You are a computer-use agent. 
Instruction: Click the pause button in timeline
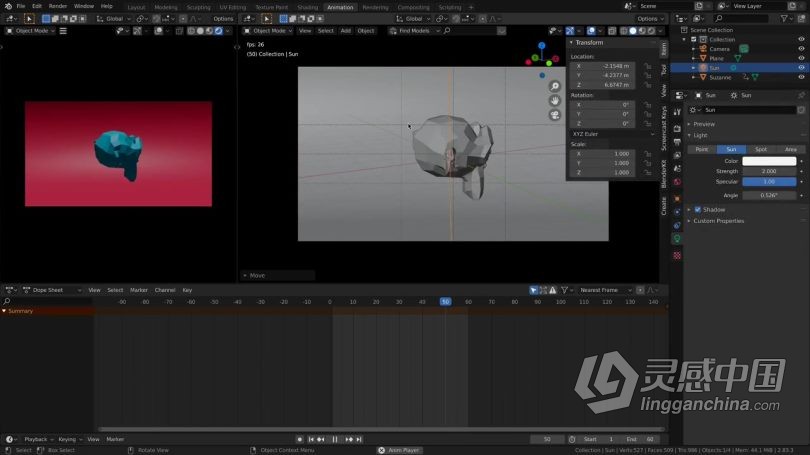pyautogui.click(x=335, y=440)
